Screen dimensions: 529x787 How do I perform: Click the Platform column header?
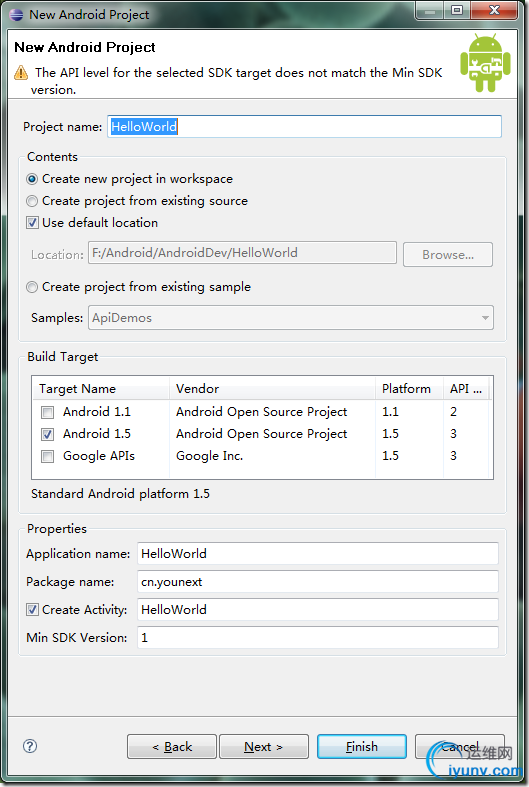410,389
